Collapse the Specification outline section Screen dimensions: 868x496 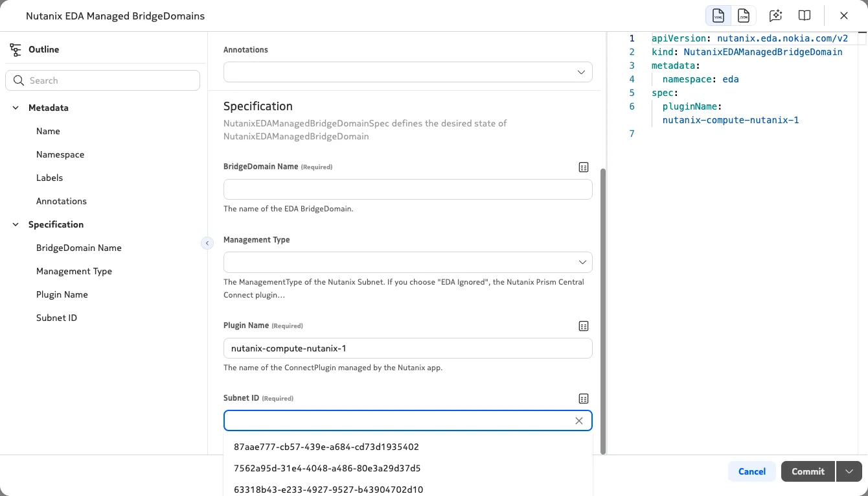coord(16,224)
